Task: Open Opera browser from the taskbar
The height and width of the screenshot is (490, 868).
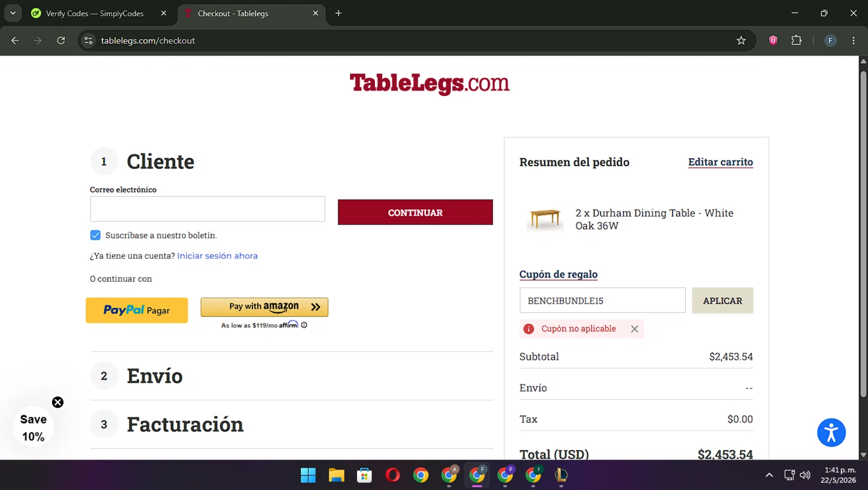Action: click(392, 475)
